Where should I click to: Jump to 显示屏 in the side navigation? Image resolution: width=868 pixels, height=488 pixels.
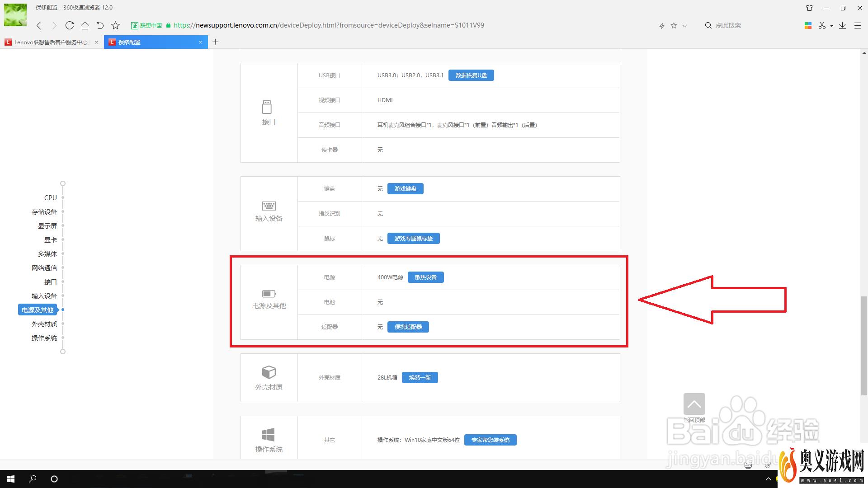[47, 226]
